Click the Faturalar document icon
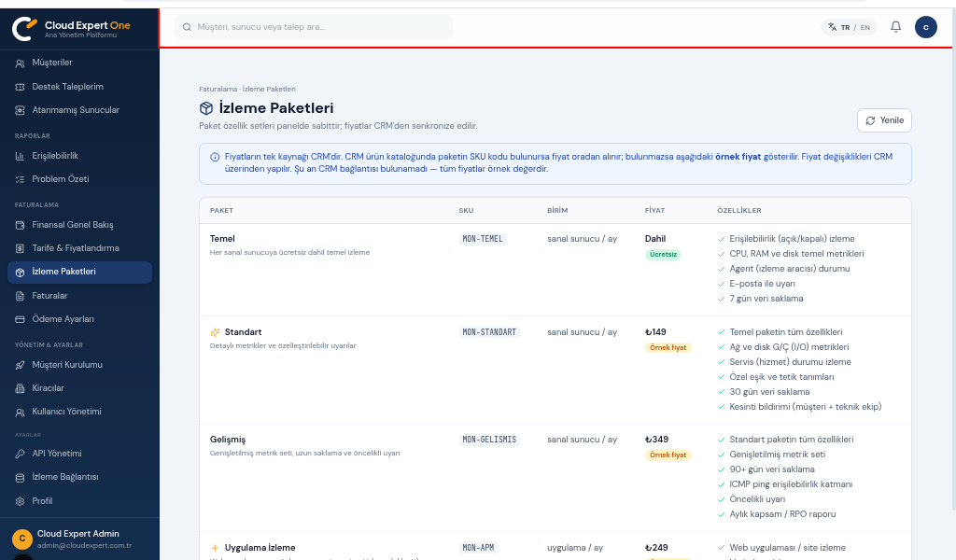 click(20, 296)
